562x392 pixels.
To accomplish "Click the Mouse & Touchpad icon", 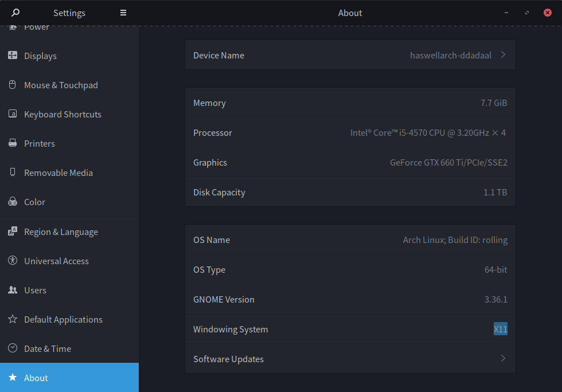I will tap(11, 85).
